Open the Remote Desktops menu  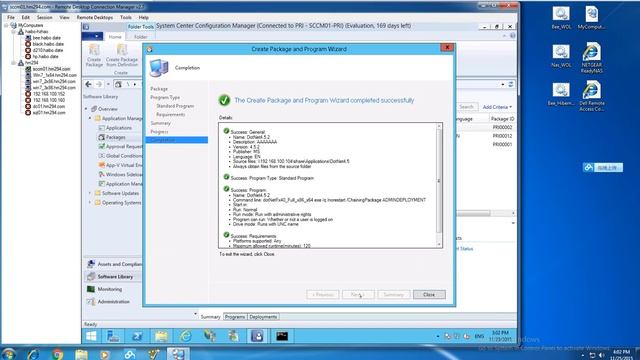pos(95,18)
